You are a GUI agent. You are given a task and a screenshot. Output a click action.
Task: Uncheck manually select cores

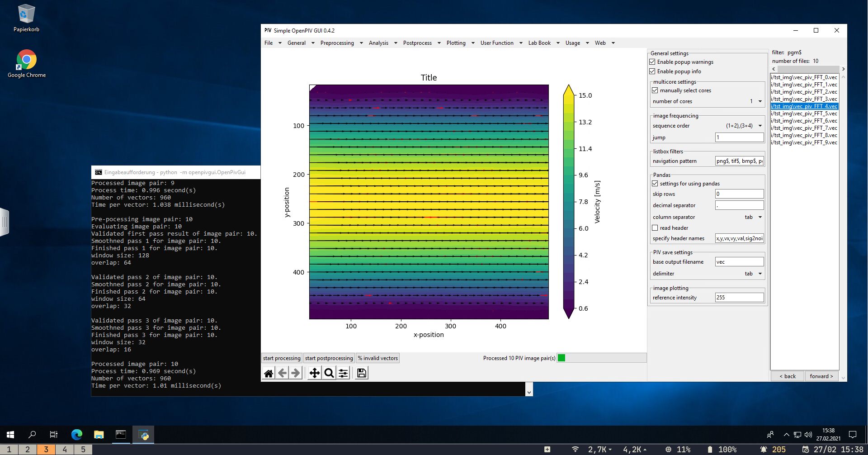655,90
